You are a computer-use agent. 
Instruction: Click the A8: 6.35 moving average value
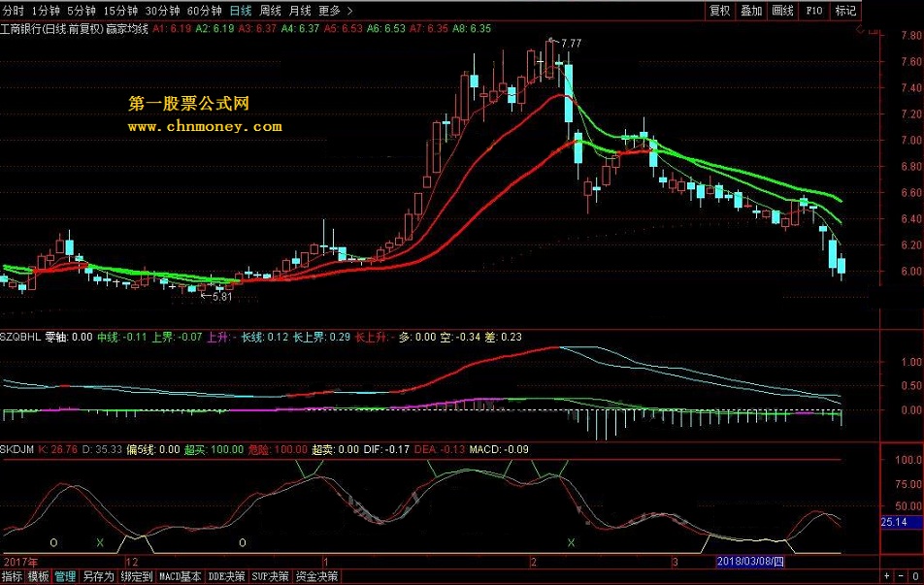click(x=472, y=28)
